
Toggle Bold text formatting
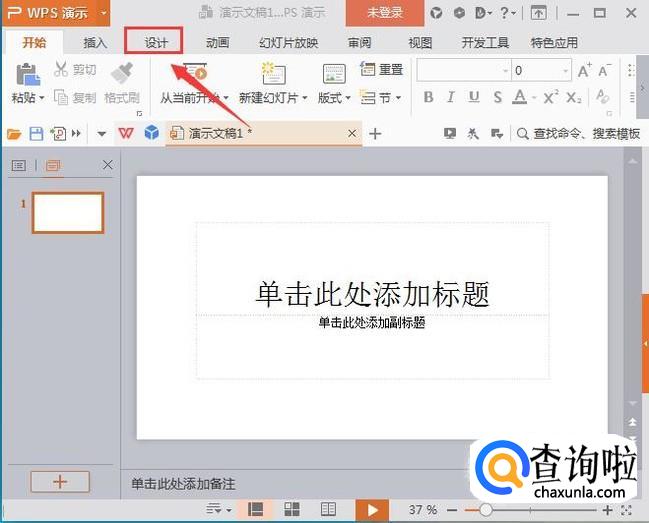(x=428, y=97)
